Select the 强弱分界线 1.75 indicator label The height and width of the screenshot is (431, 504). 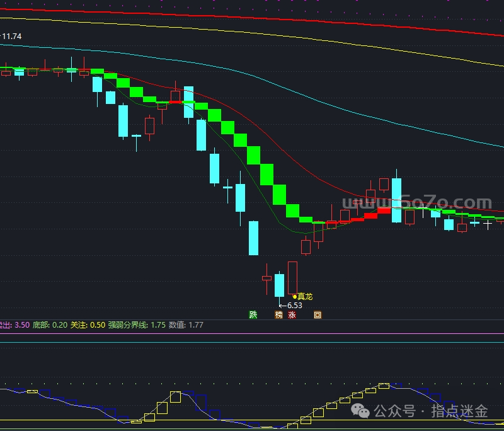(x=137, y=325)
